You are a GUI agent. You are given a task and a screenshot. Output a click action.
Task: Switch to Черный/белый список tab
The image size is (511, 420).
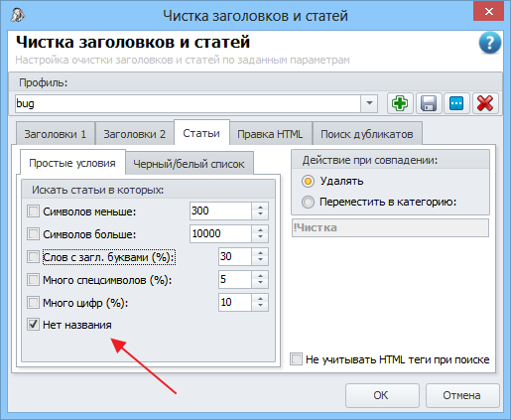189,164
